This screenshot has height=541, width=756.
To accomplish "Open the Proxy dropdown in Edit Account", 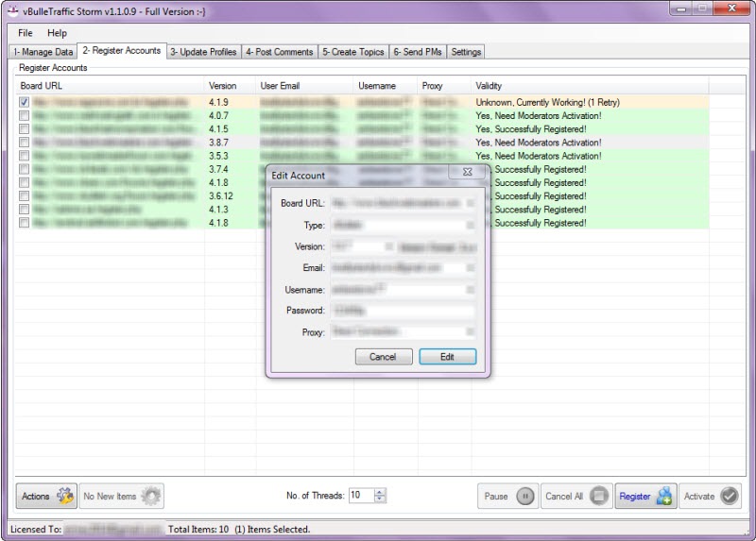I will [x=470, y=332].
